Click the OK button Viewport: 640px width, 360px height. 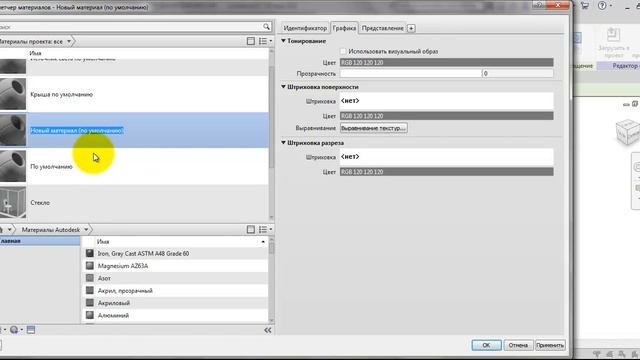click(486, 345)
